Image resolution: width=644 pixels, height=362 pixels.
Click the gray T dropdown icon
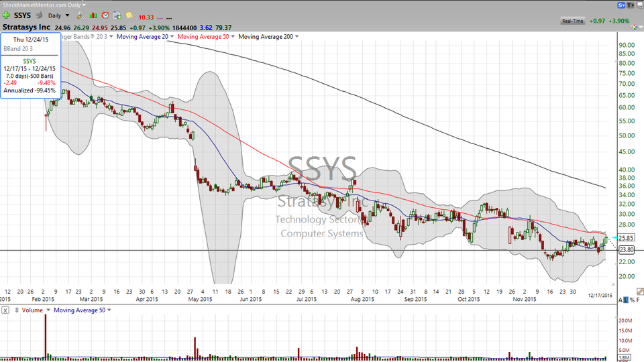(x=630, y=5)
